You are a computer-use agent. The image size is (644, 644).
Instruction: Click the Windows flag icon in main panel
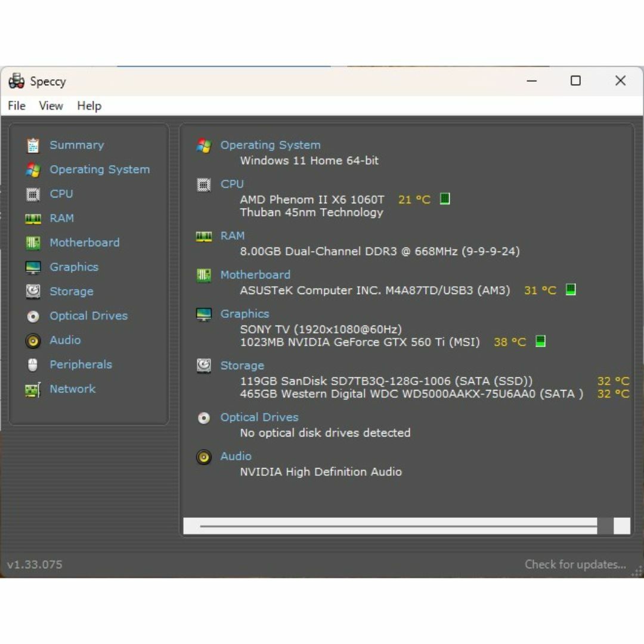coord(204,145)
